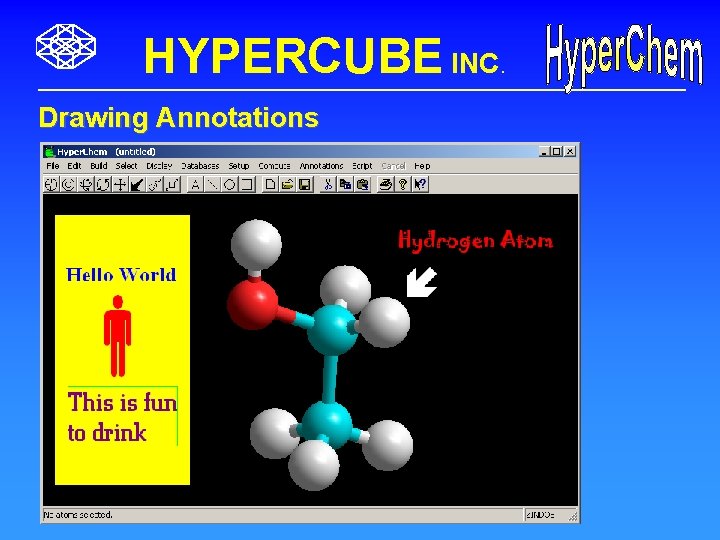
Task: Click the HyperChem title bar icon
Action: point(49,152)
